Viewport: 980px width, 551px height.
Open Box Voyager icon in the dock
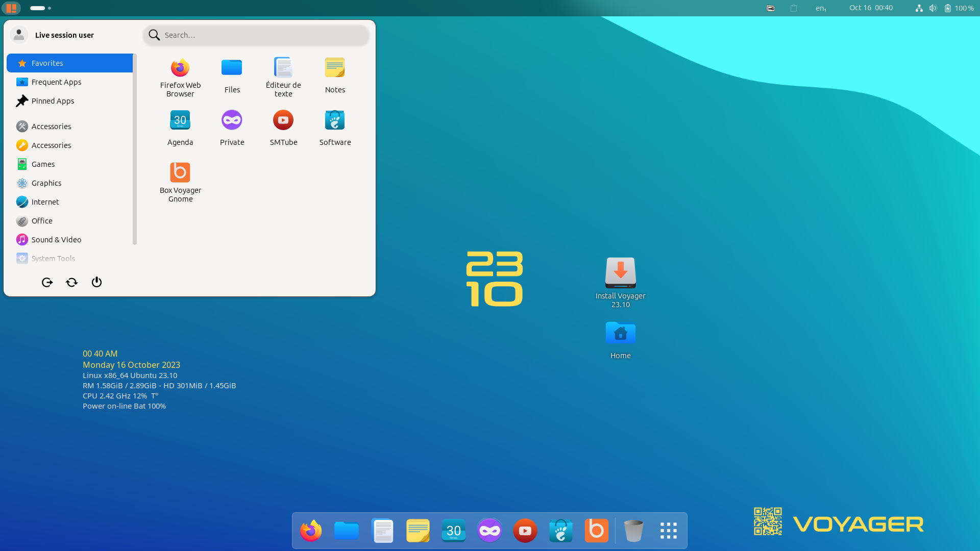[597, 531]
